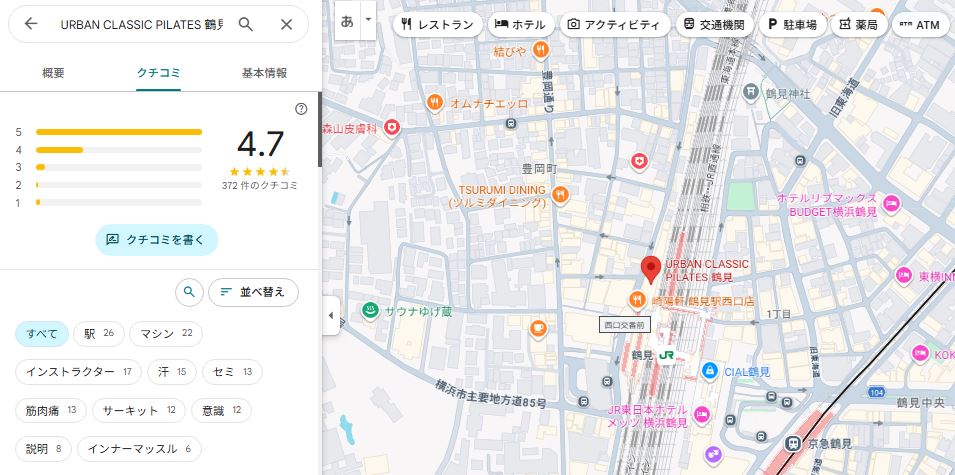Image resolution: width=955 pixels, height=475 pixels.
Task: Select the サウナゆげ蔵 map marker
Action: point(370,311)
